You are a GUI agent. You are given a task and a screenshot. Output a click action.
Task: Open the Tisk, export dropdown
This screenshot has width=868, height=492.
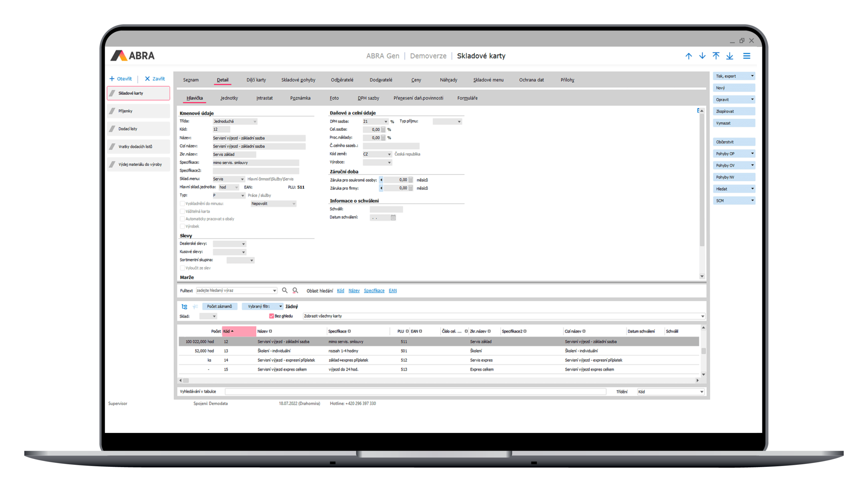[x=752, y=76]
